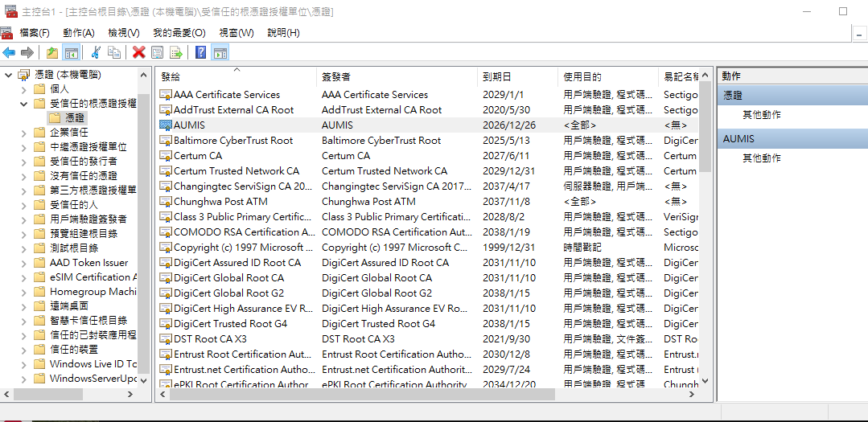
Task: Click the blue Help question-mark icon
Action: coord(201,52)
